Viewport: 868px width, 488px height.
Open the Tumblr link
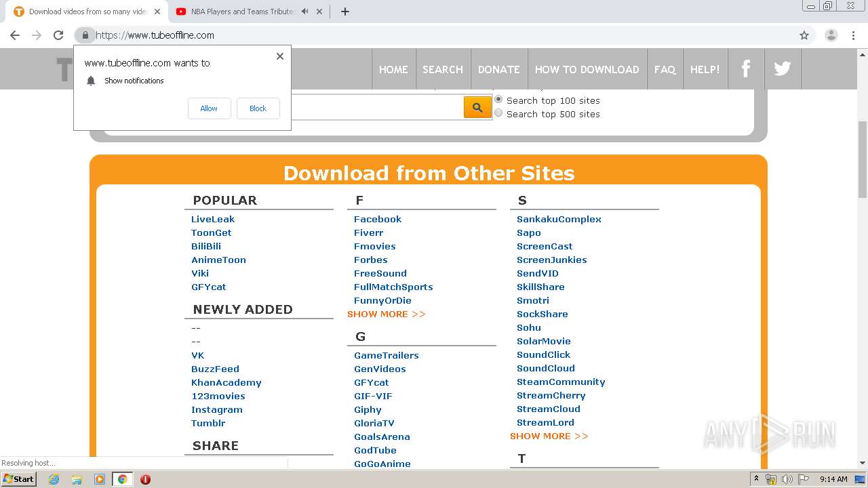(208, 423)
